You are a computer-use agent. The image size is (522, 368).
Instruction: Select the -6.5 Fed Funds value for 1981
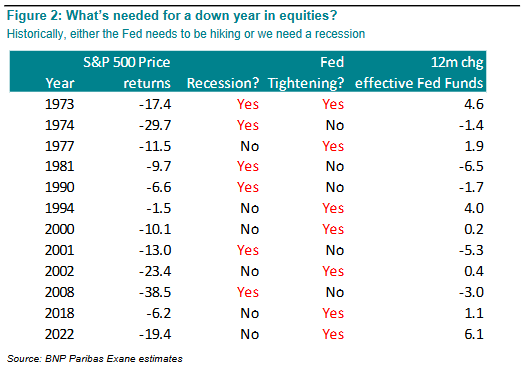pyautogui.click(x=471, y=166)
